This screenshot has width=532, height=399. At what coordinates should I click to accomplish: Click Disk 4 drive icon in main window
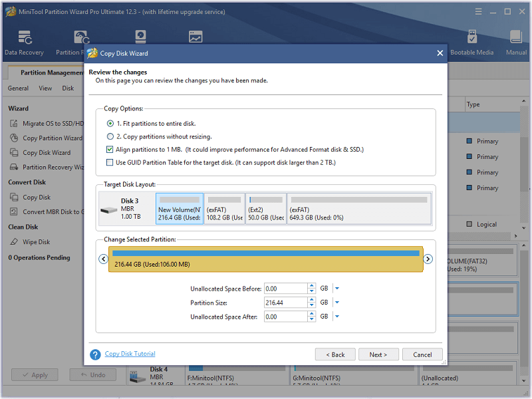(138, 377)
